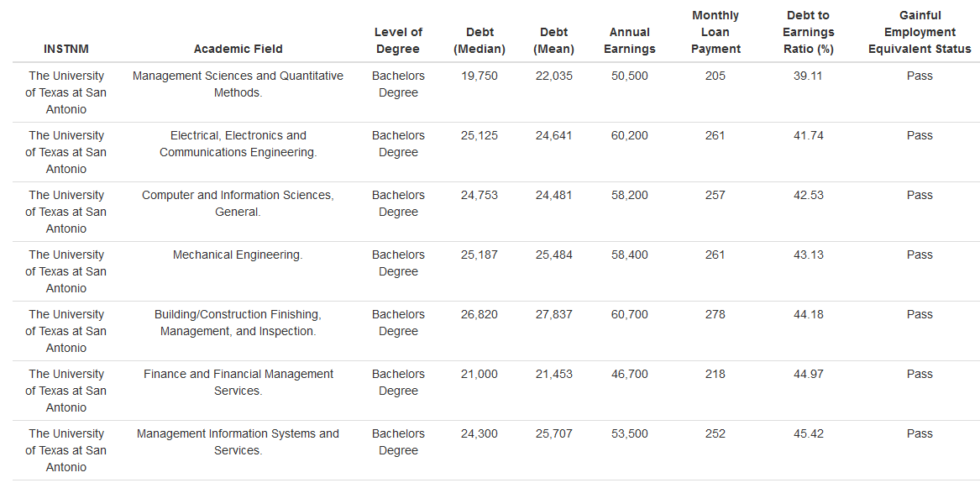Click the Annual Earnings column header

coord(629,40)
